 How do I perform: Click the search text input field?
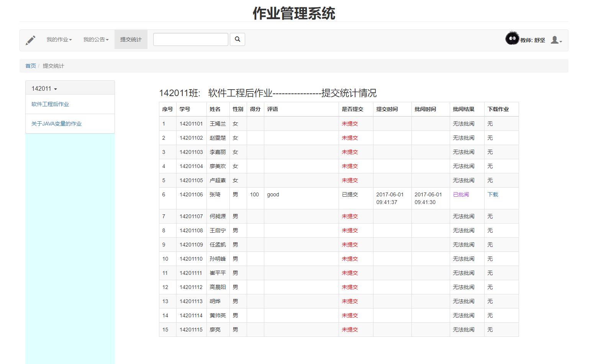click(190, 39)
